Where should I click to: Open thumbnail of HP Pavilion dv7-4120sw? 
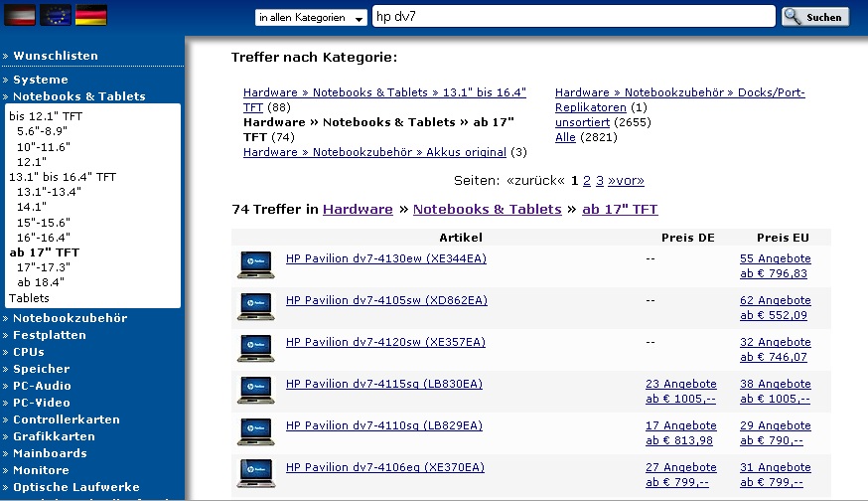tap(256, 348)
